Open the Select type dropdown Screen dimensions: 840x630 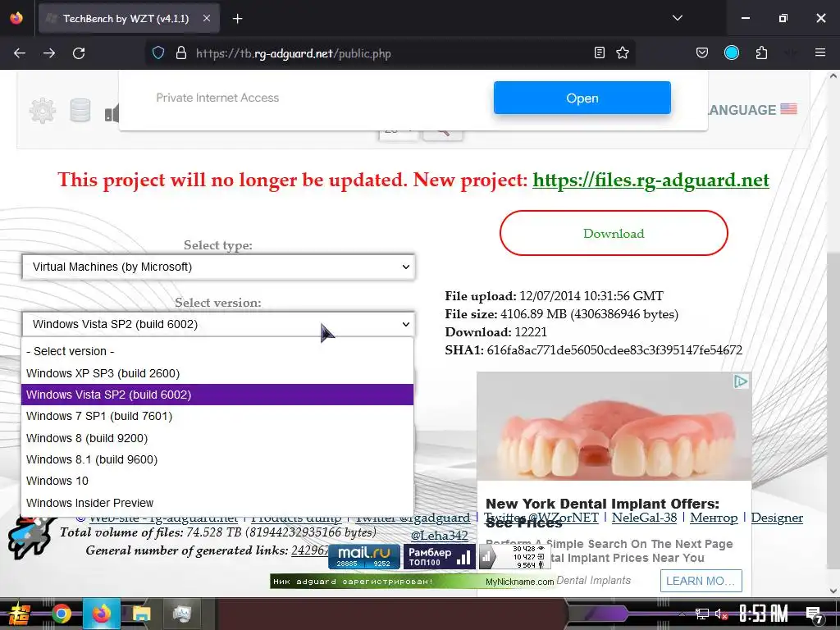pos(218,267)
